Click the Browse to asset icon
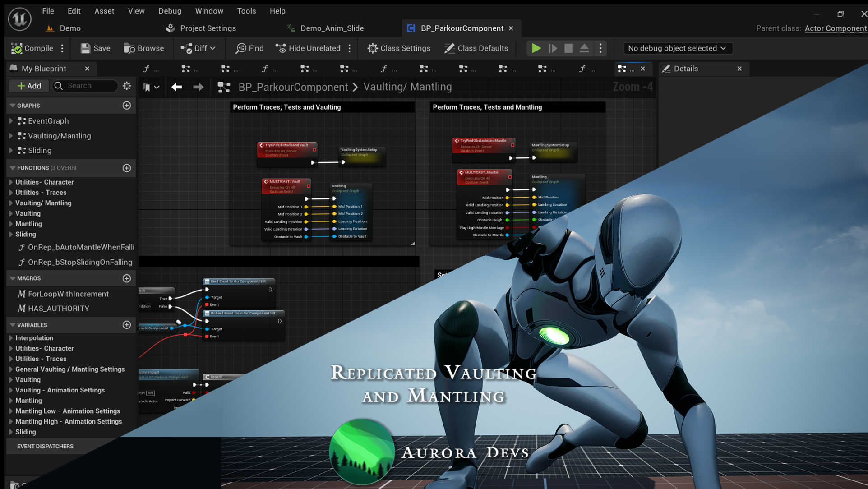 [129, 48]
